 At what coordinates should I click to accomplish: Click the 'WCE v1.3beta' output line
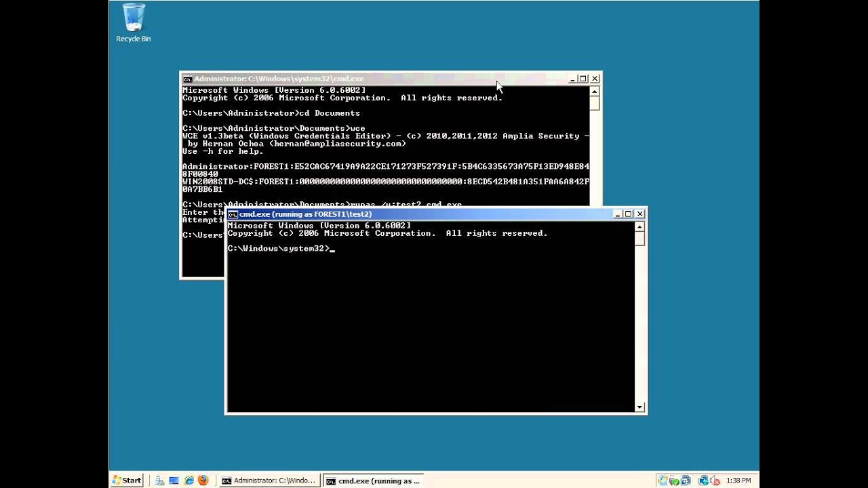click(386, 136)
